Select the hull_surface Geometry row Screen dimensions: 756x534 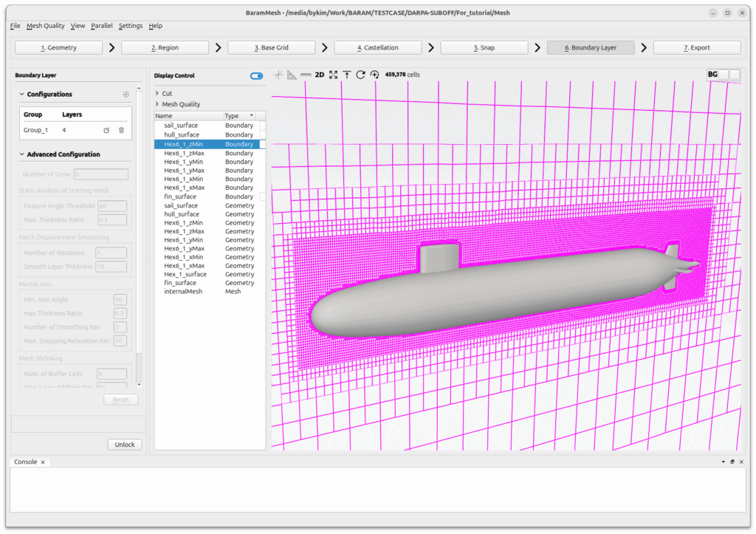click(210, 214)
